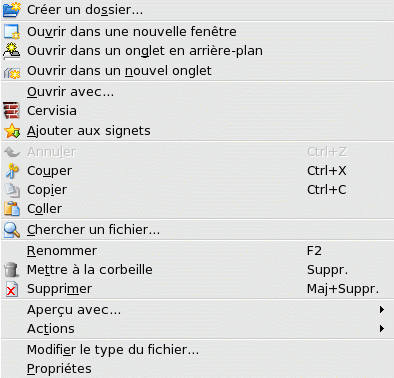Open Propriétés from the menu
Viewport: 394px width, 378px height.
point(197,369)
